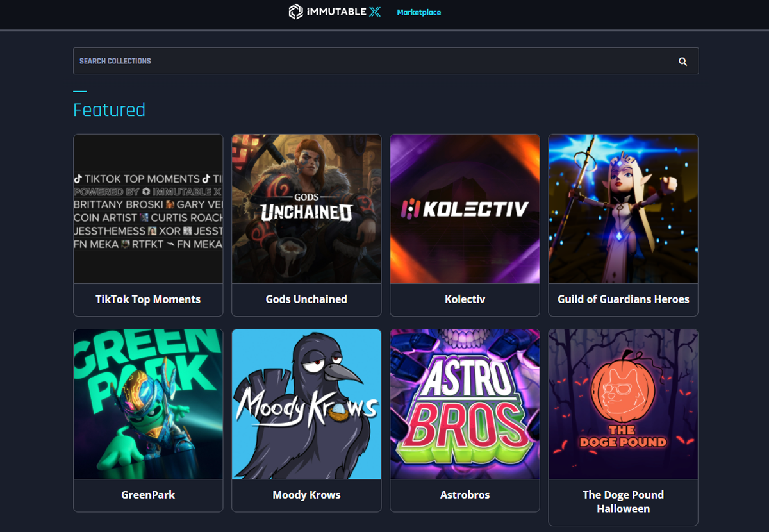Click the magnifying glass search icon
Screen dimensions: 769x532
pos(682,62)
